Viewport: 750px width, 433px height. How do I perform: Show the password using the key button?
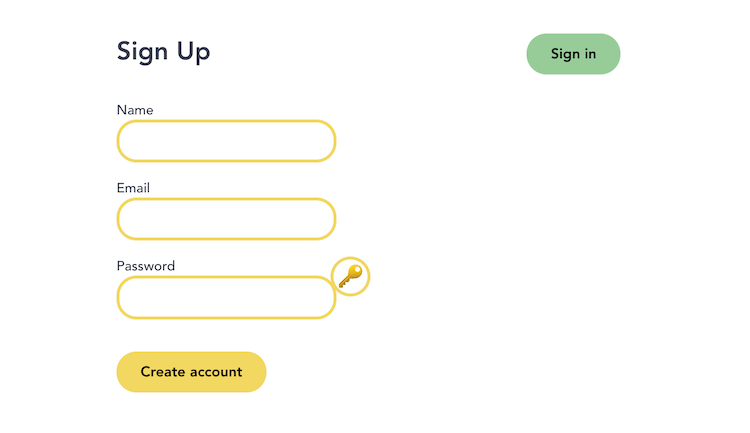pyautogui.click(x=350, y=277)
